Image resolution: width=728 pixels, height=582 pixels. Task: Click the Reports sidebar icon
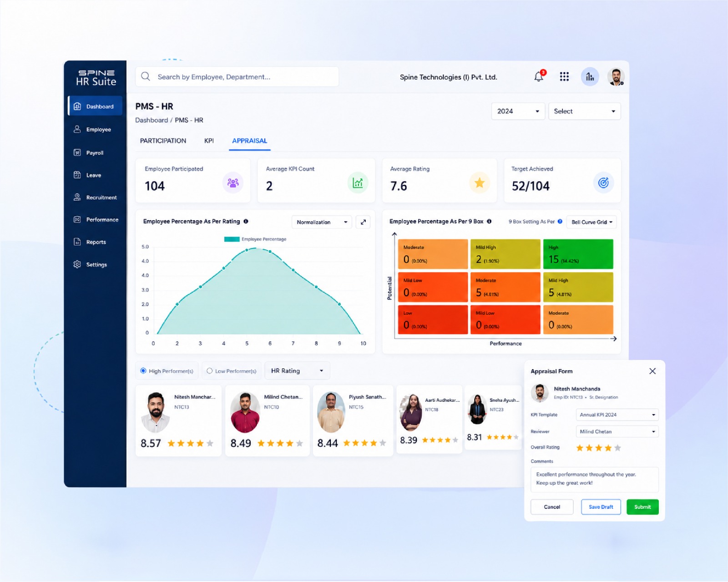pyautogui.click(x=77, y=242)
